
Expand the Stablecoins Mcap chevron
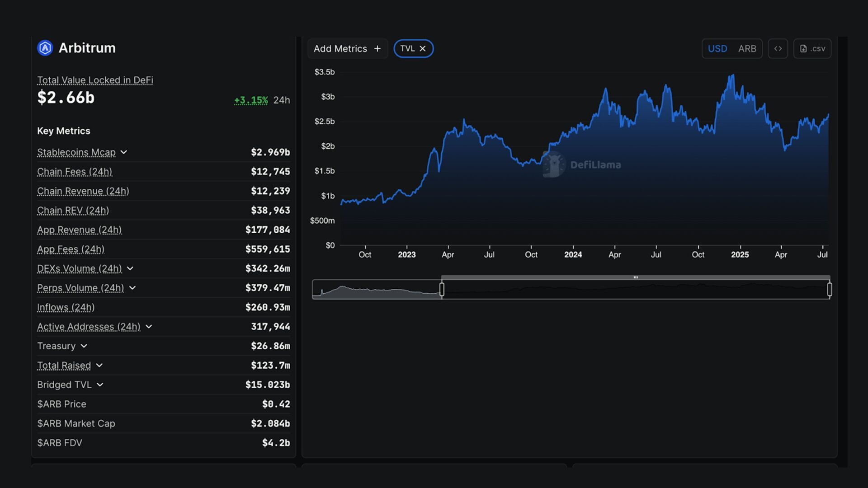pyautogui.click(x=124, y=152)
